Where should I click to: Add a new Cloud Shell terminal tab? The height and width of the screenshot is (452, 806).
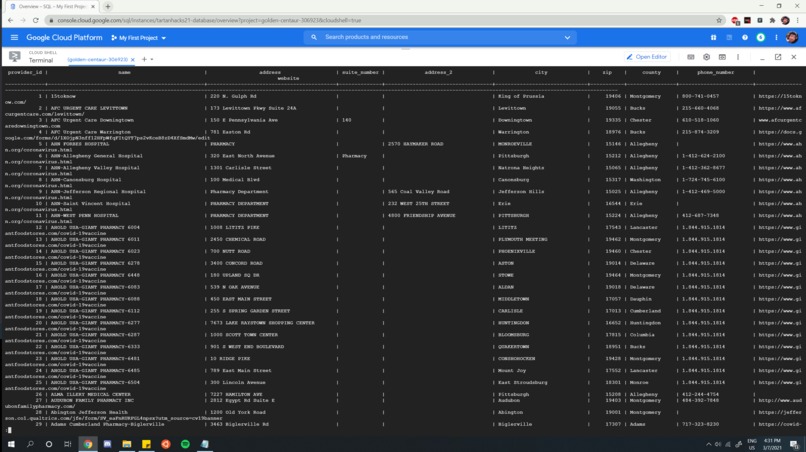tap(144, 59)
